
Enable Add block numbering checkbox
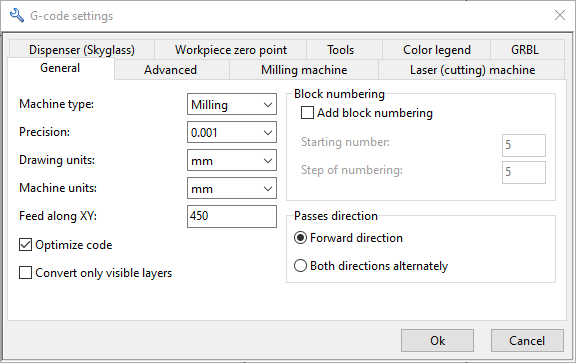tap(307, 113)
